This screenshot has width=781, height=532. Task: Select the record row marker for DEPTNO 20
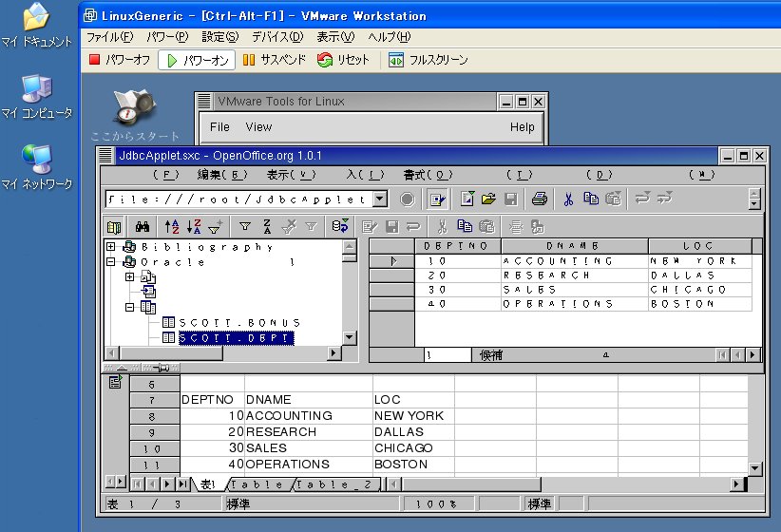392,275
